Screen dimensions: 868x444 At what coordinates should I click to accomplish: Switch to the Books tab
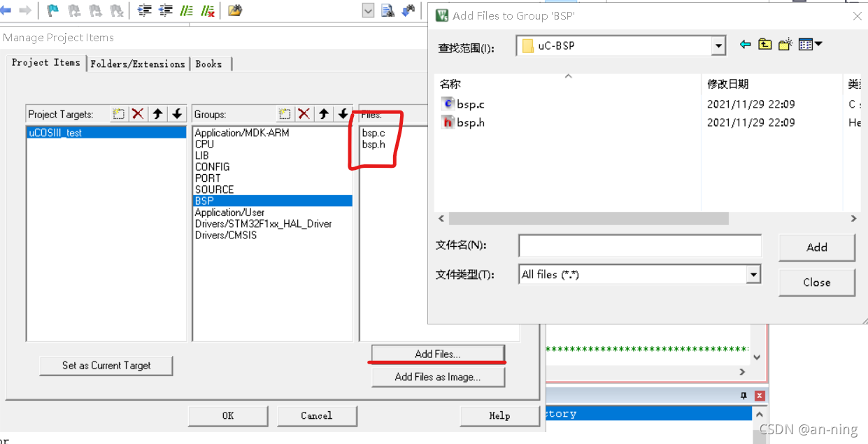point(208,64)
